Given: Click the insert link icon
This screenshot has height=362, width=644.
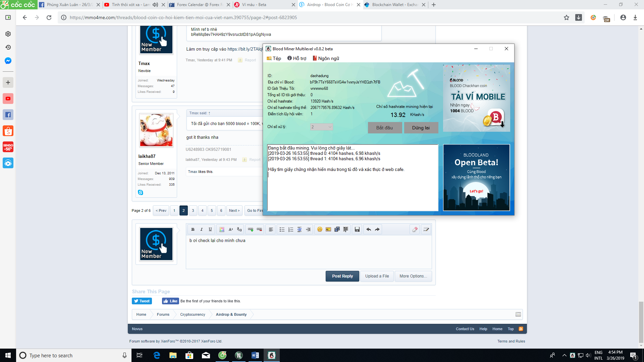Looking at the screenshot, I should [251, 230].
